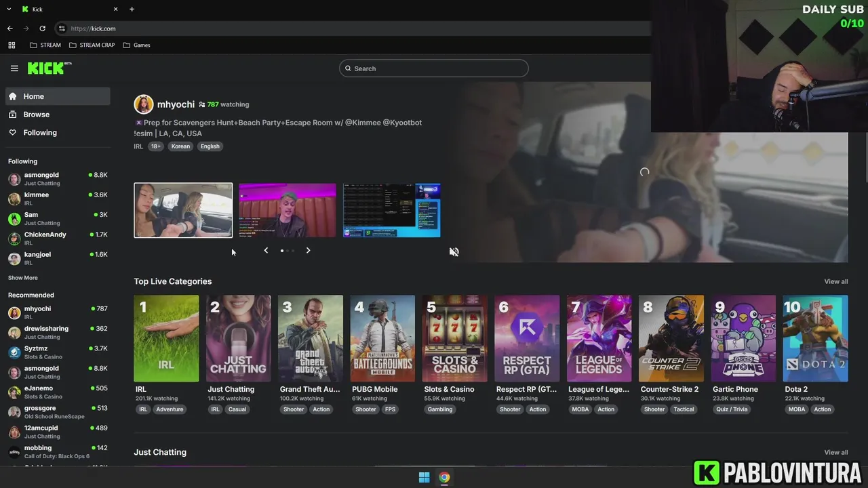Open the Counter-Strike 2 category card
The width and height of the screenshot is (868, 488).
point(671,338)
